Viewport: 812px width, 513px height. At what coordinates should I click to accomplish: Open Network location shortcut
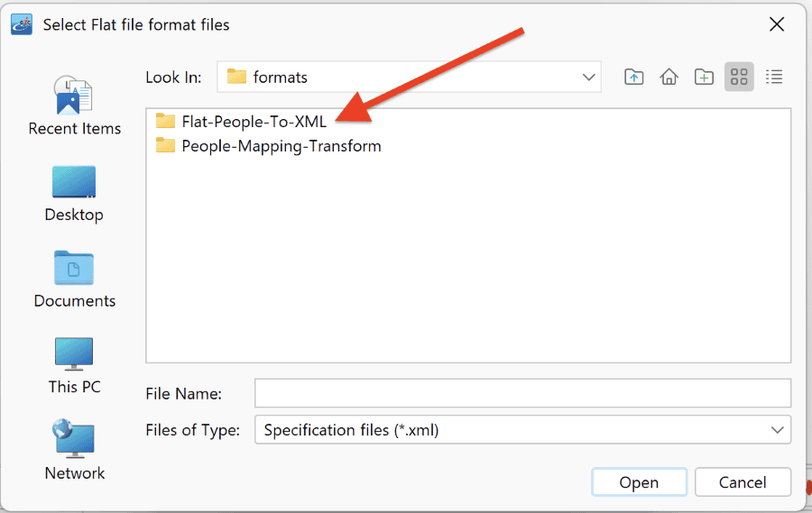(75, 450)
